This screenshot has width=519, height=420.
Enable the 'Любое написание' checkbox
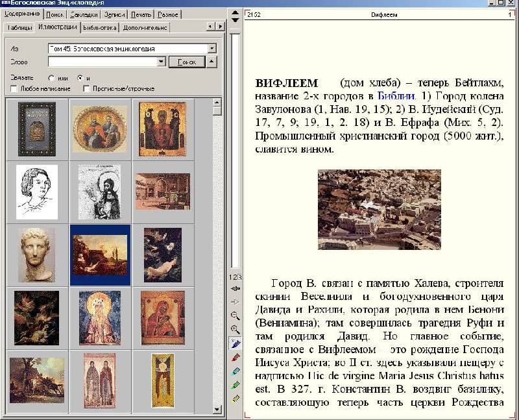pos(14,88)
